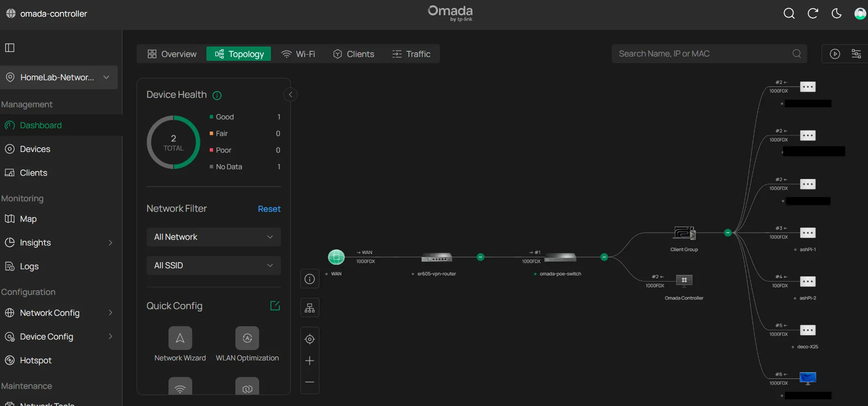Click Reset in Network Filter
Image resolution: width=868 pixels, height=406 pixels.
[269, 209]
